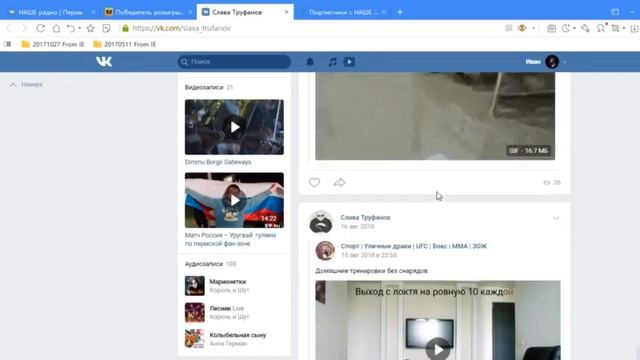Click the screenshot camera toolbar icon
Screen dimensions: 640x360
click(551, 28)
